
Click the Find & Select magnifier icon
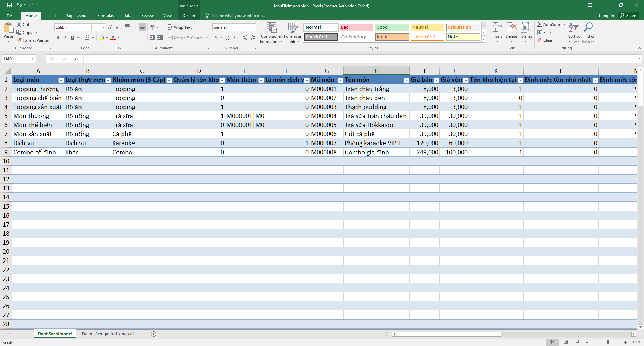[588, 27]
